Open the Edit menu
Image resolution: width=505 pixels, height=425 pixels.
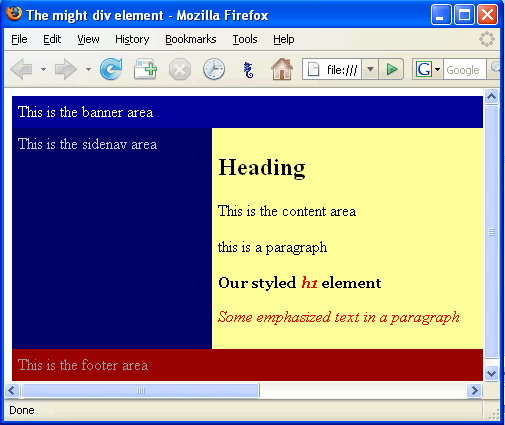click(52, 39)
